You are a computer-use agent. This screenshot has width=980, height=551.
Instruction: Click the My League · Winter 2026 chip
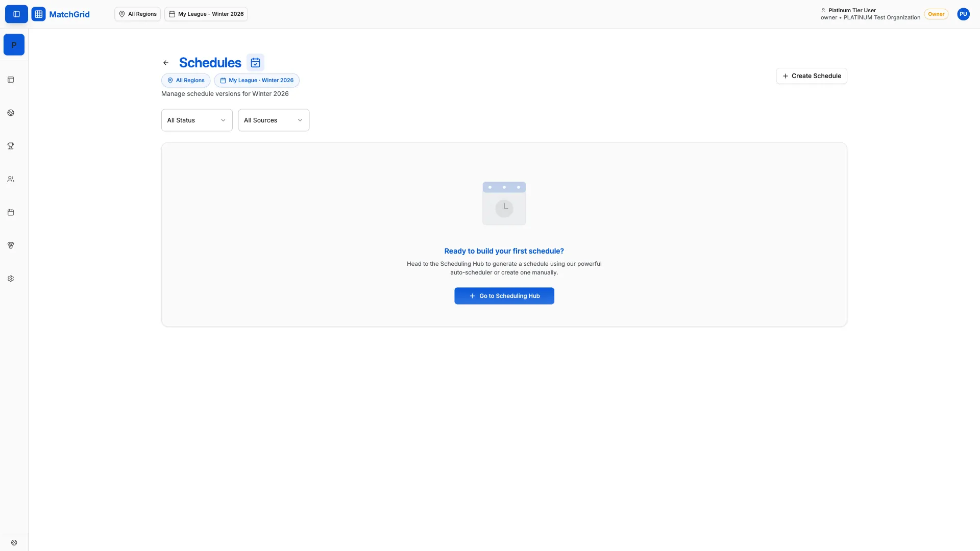pyautogui.click(x=256, y=81)
